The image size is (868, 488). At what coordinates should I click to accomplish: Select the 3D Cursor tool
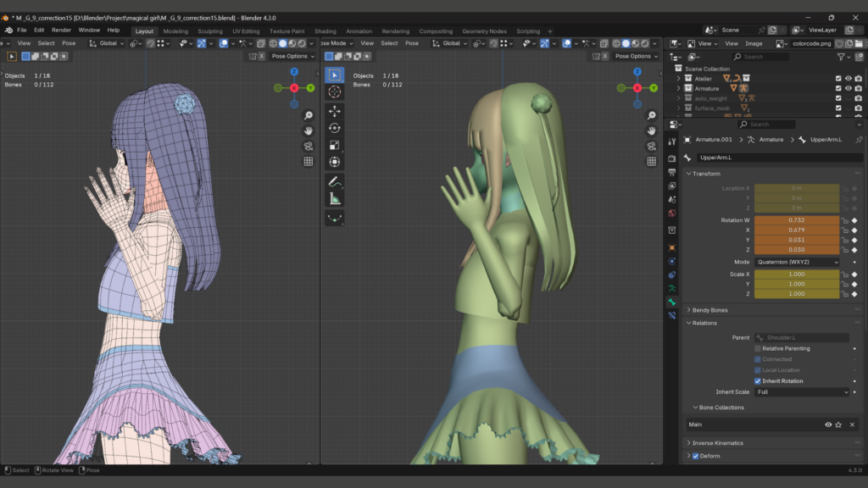click(334, 91)
